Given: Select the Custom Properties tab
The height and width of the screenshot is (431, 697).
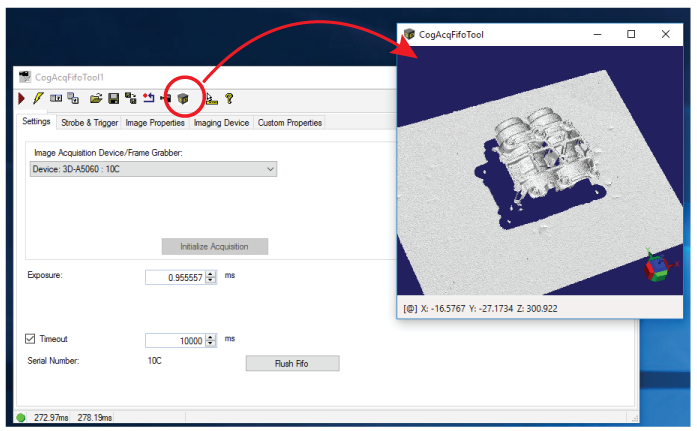Looking at the screenshot, I should tap(290, 123).
